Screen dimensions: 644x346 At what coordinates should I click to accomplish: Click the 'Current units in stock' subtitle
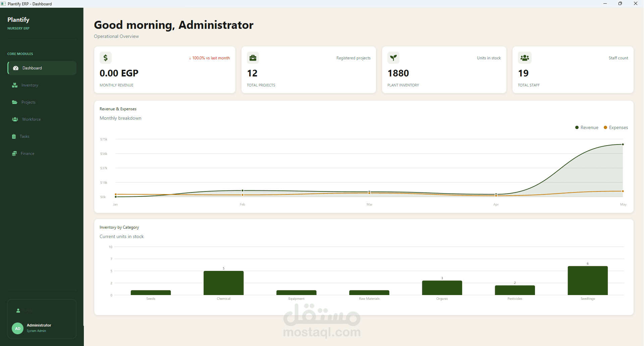coord(121,236)
